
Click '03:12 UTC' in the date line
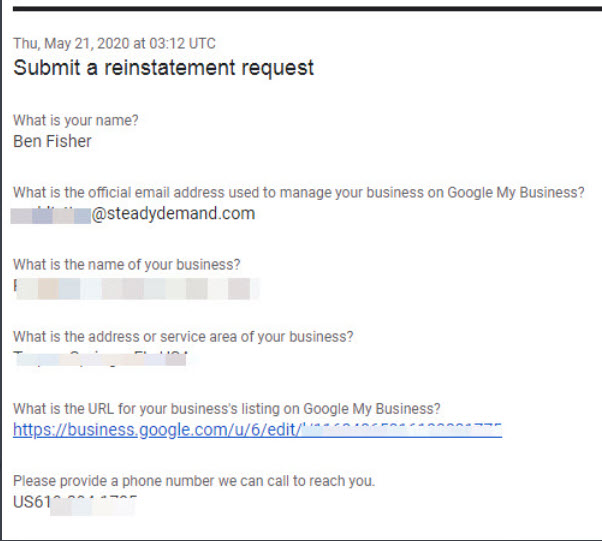coord(182,43)
